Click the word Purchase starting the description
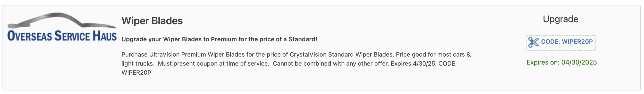The height and width of the screenshot is (94, 644). (134, 54)
